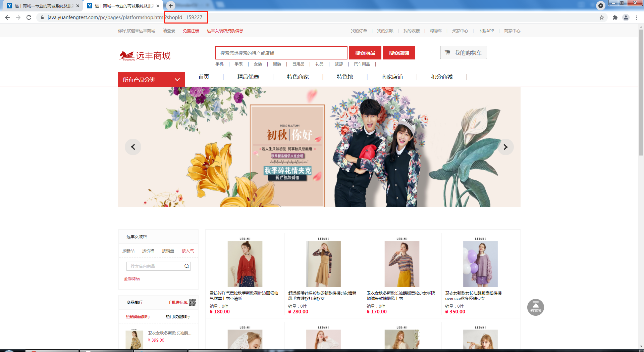This screenshot has width=644, height=352.
Task: Click 下载APP in top bar
Action: [486, 31]
